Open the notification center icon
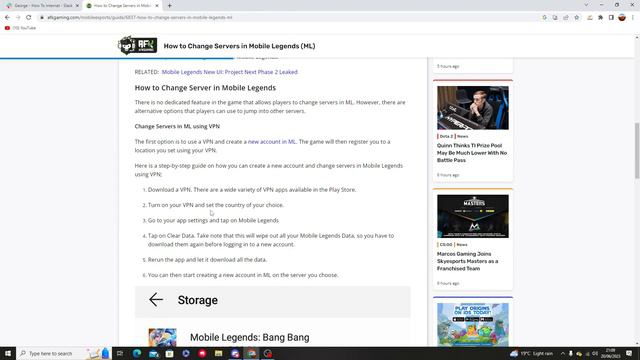The height and width of the screenshot is (360, 640). point(629,353)
